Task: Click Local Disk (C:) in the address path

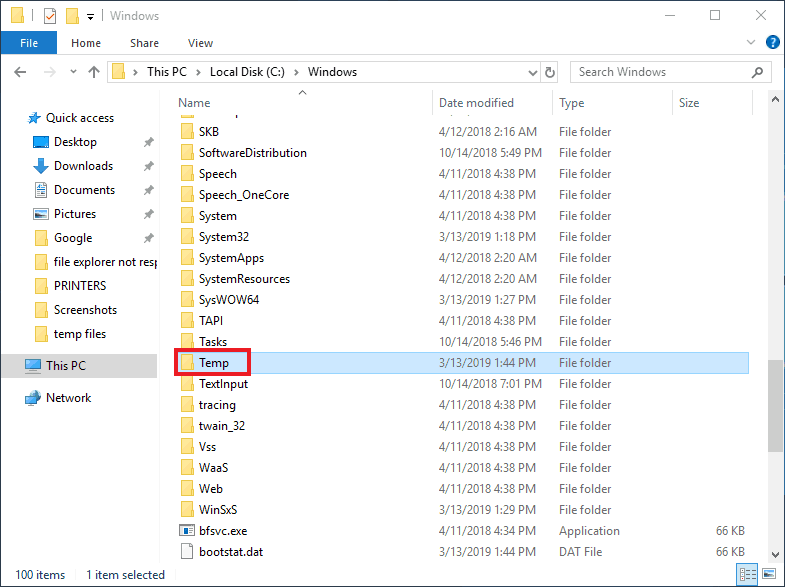Action: (247, 72)
